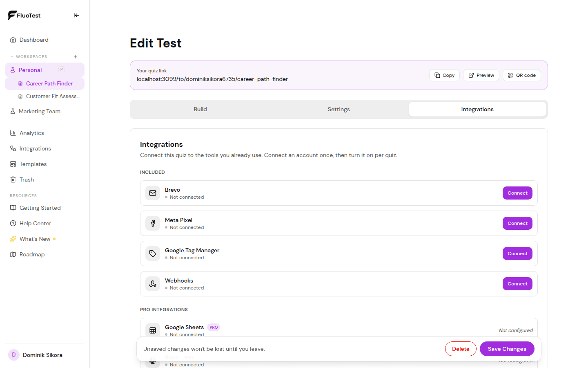Click the Getting Started book icon
Viewport: 588px width, 368px height.
click(x=13, y=208)
